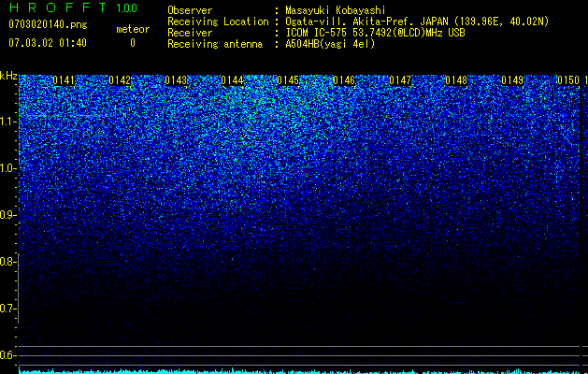The image size is (588, 374).
Task: Click the Observer label
Action: [190, 10]
